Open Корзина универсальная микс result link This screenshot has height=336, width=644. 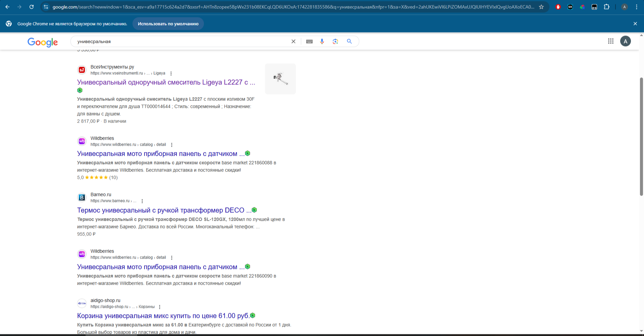(x=163, y=316)
